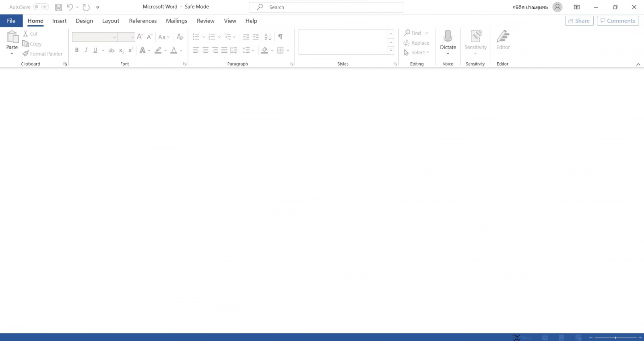Switch to the Review tab
The image size is (644, 341).
[206, 21]
